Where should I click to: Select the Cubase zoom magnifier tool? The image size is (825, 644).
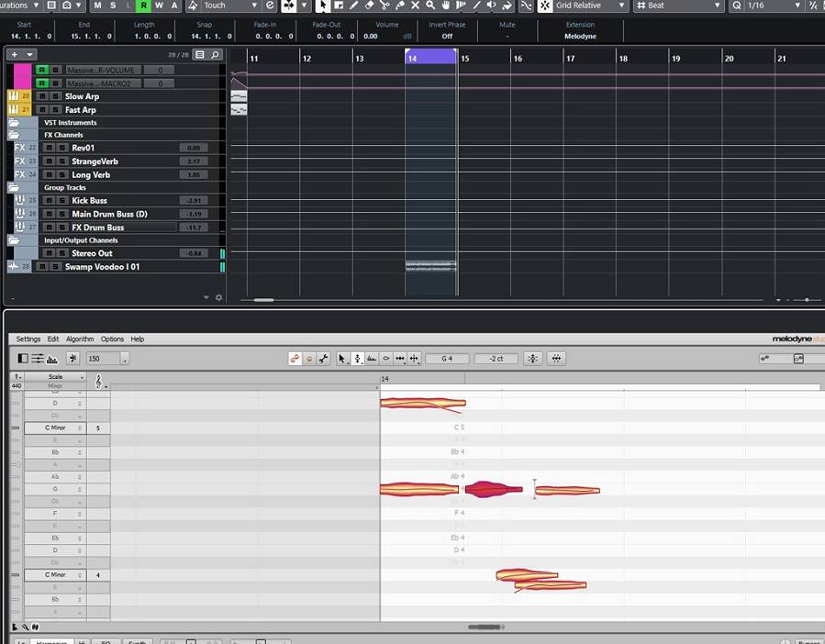(430, 6)
